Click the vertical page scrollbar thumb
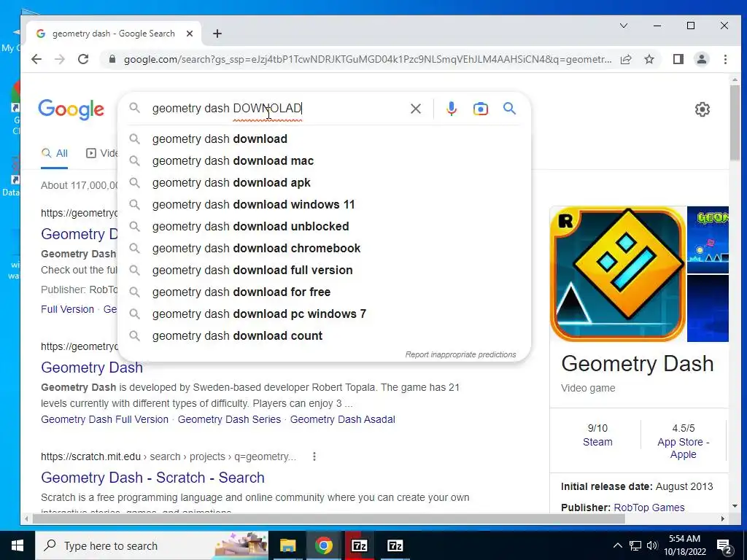 (x=734, y=122)
